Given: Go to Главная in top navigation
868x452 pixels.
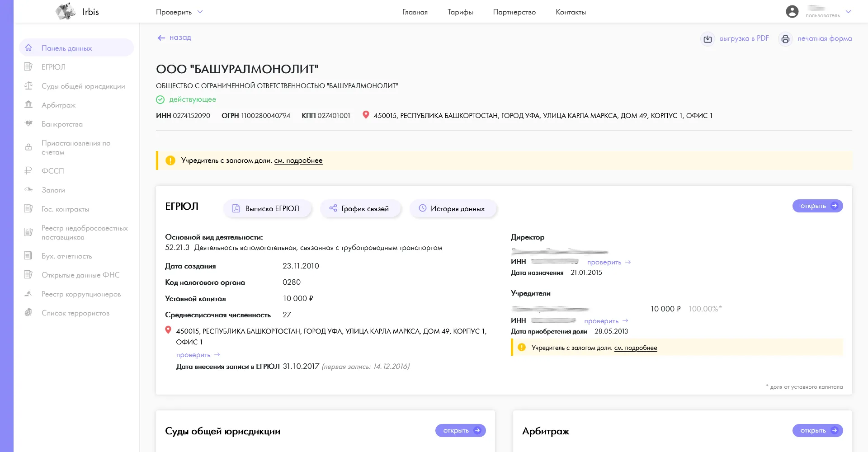Looking at the screenshot, I should [415, 12].
